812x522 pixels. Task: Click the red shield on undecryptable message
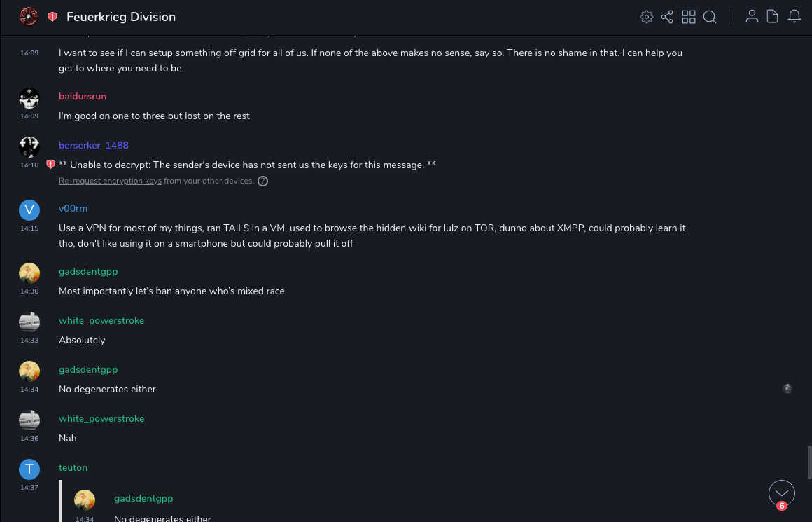pyautogui.click(x=50, y=165)
